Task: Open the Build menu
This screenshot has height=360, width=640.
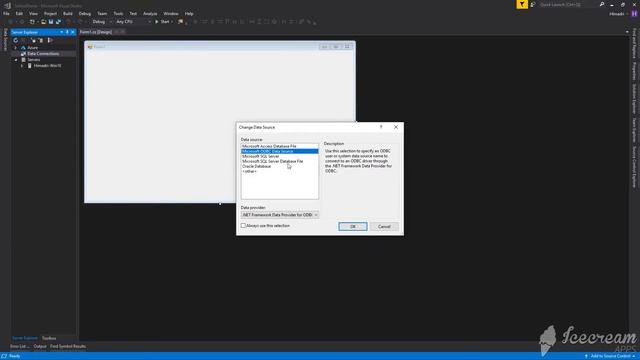Action: click(x=68, y=13)
